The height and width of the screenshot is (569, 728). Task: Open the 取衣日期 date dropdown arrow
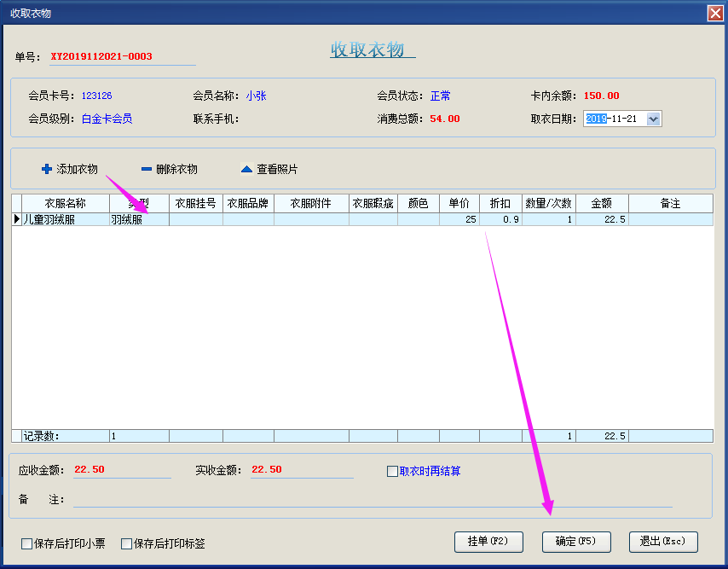[x=653, y=119]
